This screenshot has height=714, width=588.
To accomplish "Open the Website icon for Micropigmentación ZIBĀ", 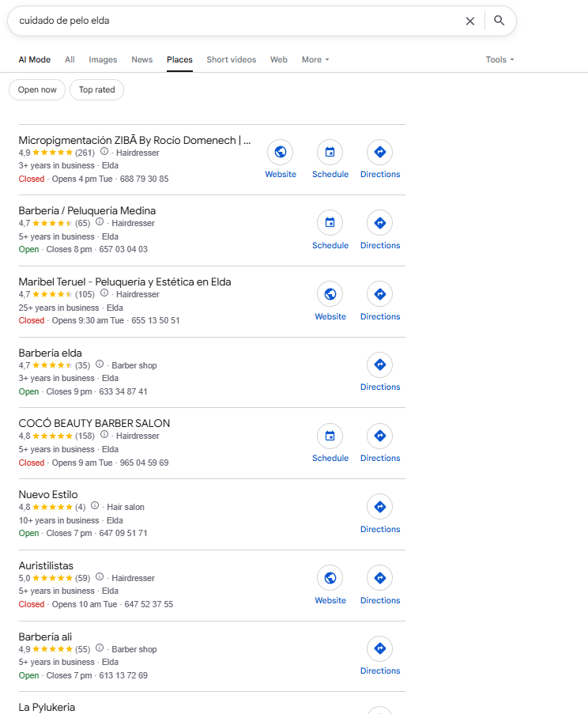I will [x=281, y=152].
